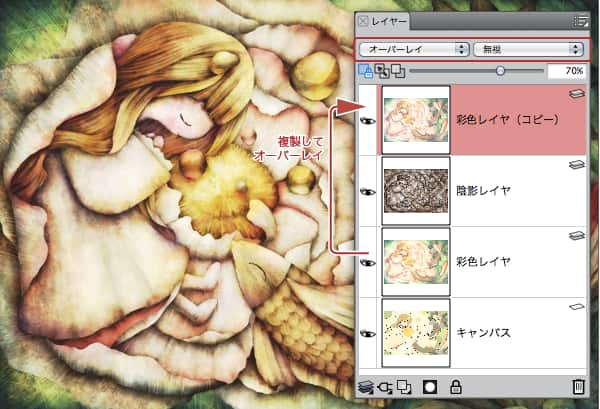
Task: Click the layer type icon on 陰影レイヤ
Action: pyautogui.click(x=577, y=165)
